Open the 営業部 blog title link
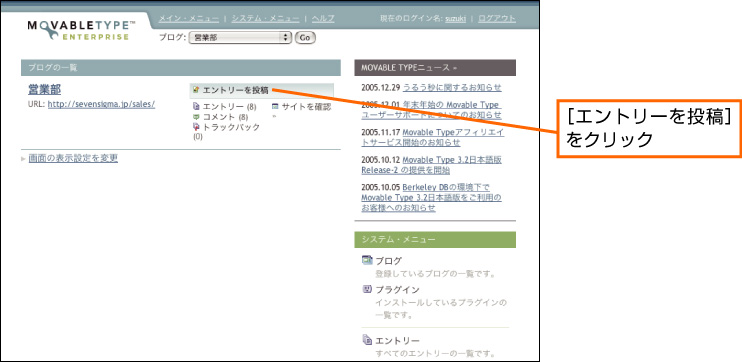This screenshot has width=742, height=362. point(44,89)
